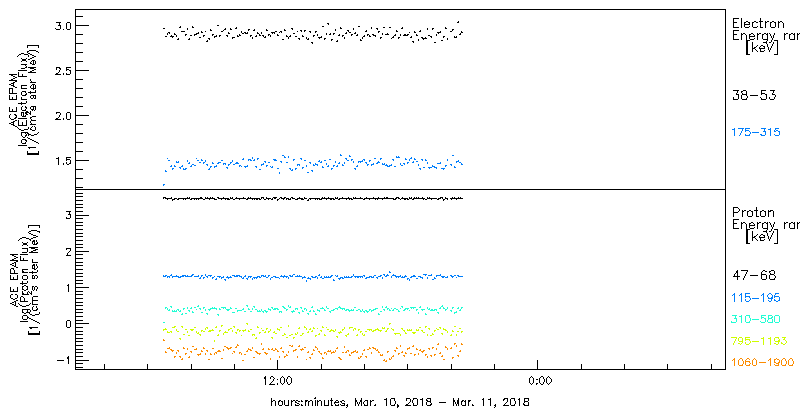This screenshot has height=410, width=800.
Task: Click the blue 115-195 keV proton trace
Action: click(x=312, y=276)
